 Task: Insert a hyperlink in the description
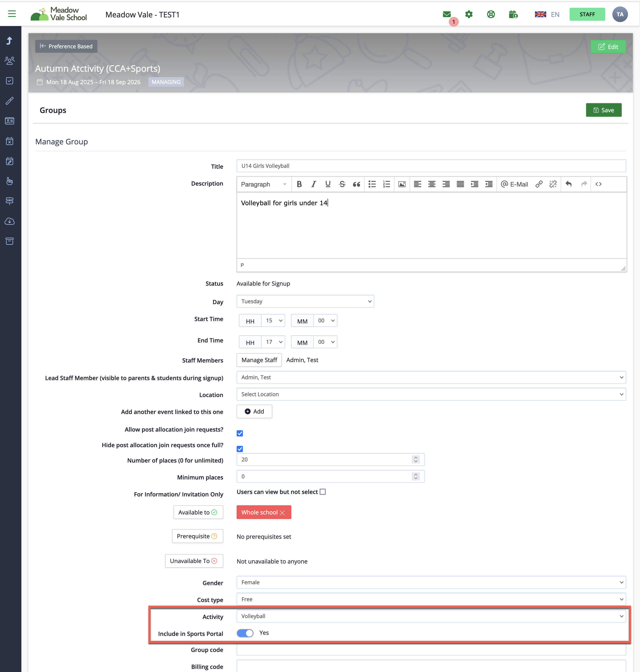pyautogui.click(x=539, y=184)
